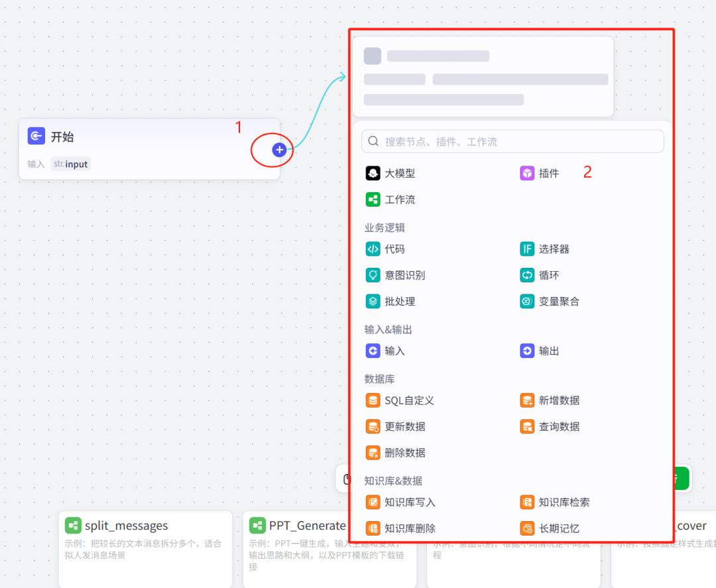Select the 工作流 node icon
The width and height of the screenshot is (716, 588).
pos(373,200)
